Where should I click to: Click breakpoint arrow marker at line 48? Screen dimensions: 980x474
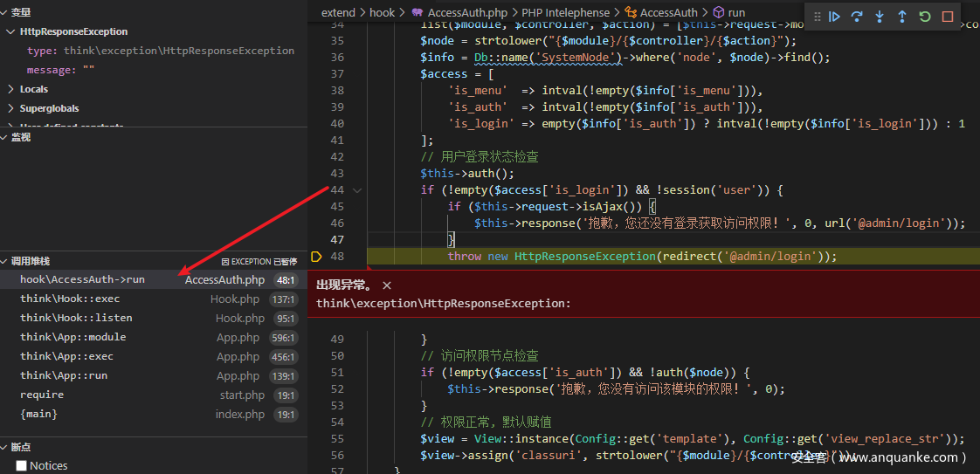click(316, 257)
